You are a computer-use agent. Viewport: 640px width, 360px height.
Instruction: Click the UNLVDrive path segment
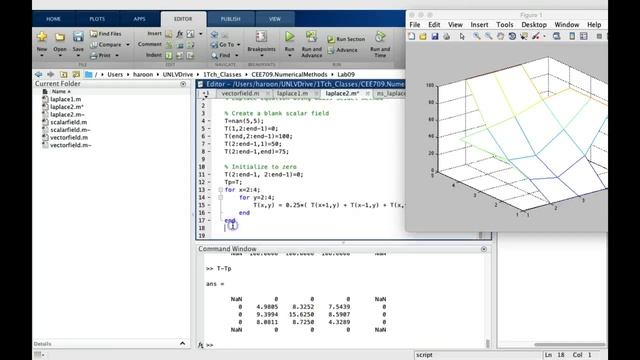coord(178,74)
